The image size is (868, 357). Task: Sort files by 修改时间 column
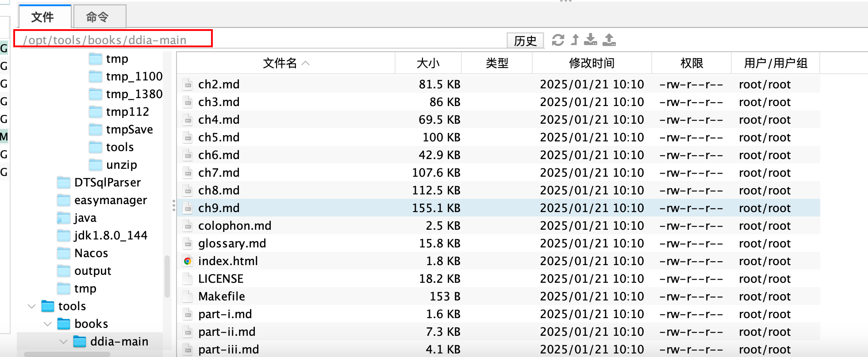(x=592, y=63)
